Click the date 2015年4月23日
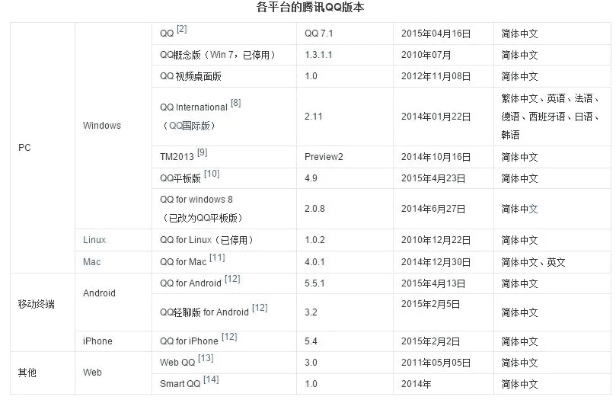The image size is (616, 400). pos(433,178)
